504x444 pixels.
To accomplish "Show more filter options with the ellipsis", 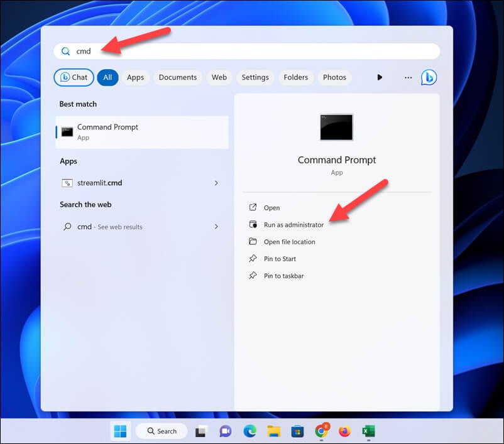I will (408, 77).
